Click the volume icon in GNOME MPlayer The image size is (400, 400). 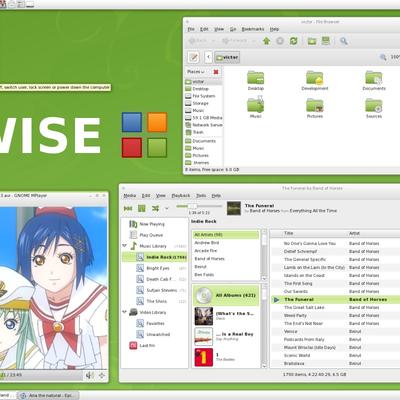point(90,375)
